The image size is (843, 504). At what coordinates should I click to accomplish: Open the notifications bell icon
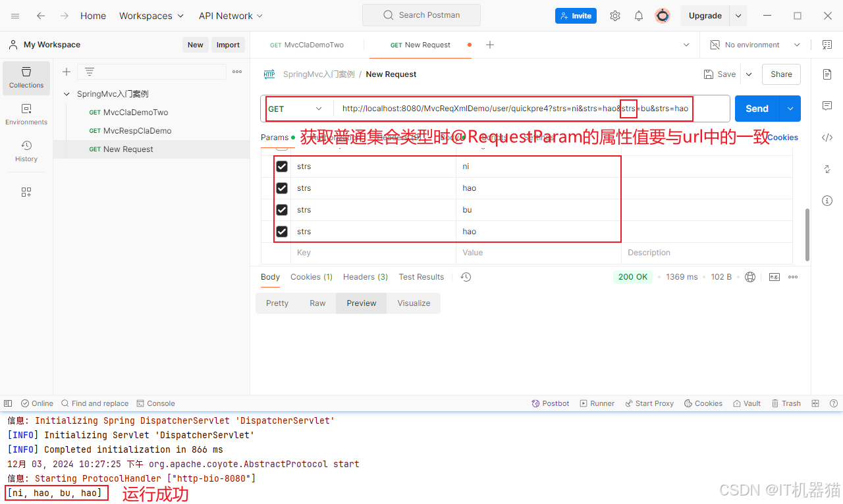(639, 16)
